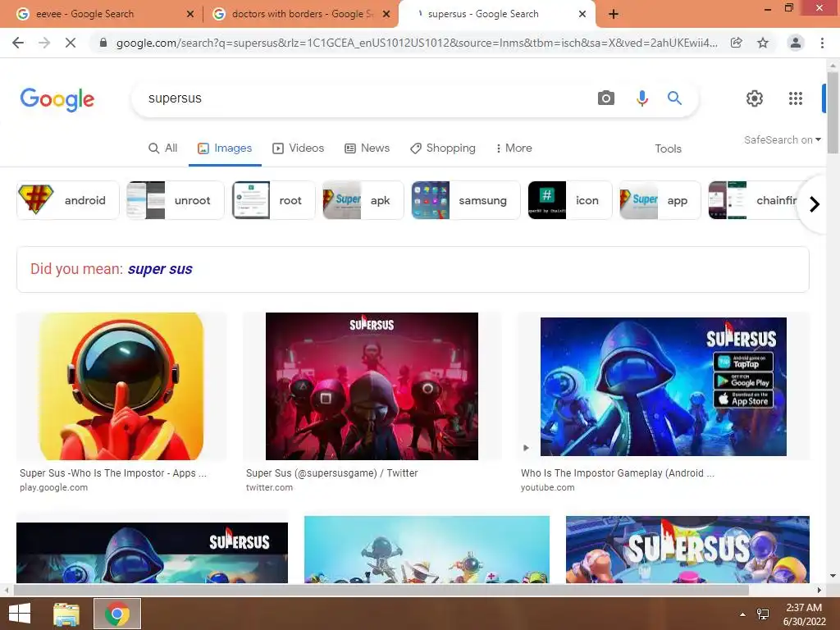Switch to Shopping results
The height and width of the screenshot is (630, 840).
pos(443,148)
